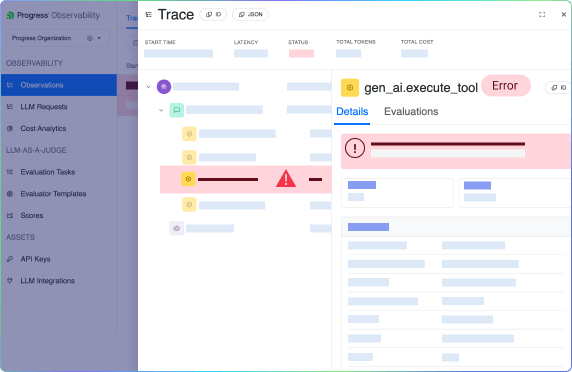Image resolution: width=572 pixels, height=372 pixels.
Task: Copy the span ID button
Action: [559, 88]
